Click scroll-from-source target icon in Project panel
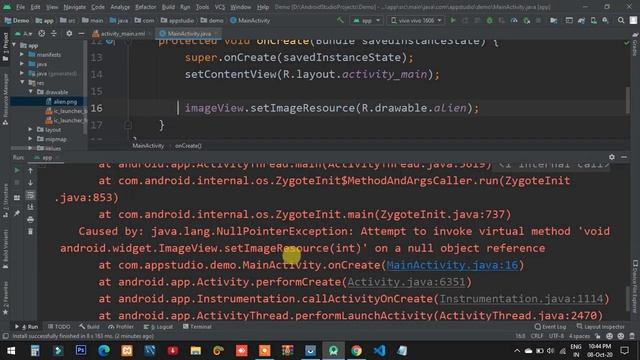Image resolution: width=640 pixels, height=360 pixels. tap(42, 33)
